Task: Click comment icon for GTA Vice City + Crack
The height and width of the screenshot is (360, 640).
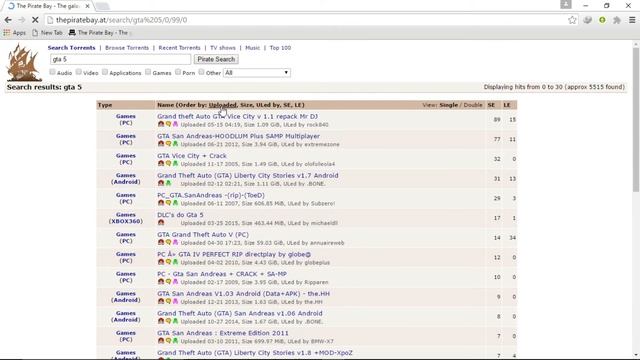Action: (168, 163)
